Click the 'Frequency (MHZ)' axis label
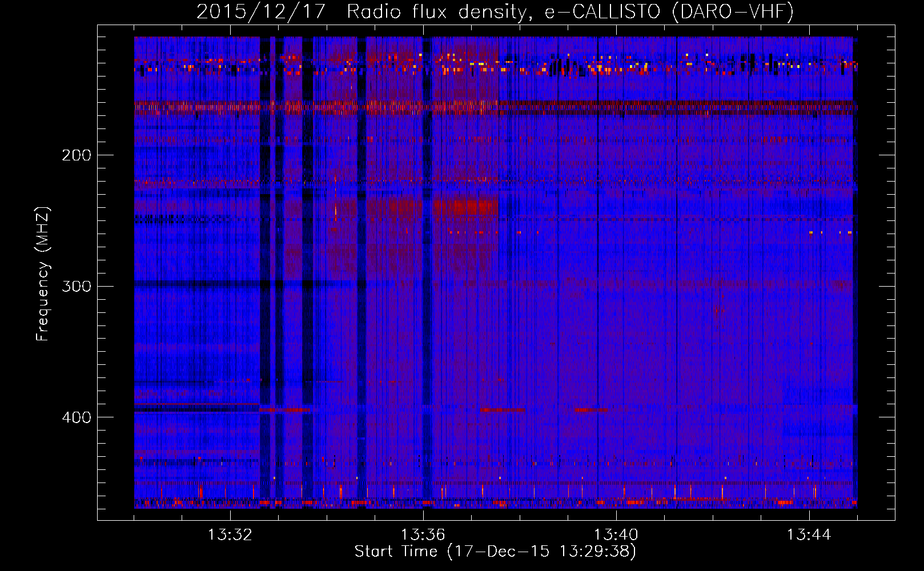The height and width of the screenshot is (571, 924). click(x=43, y=274)
